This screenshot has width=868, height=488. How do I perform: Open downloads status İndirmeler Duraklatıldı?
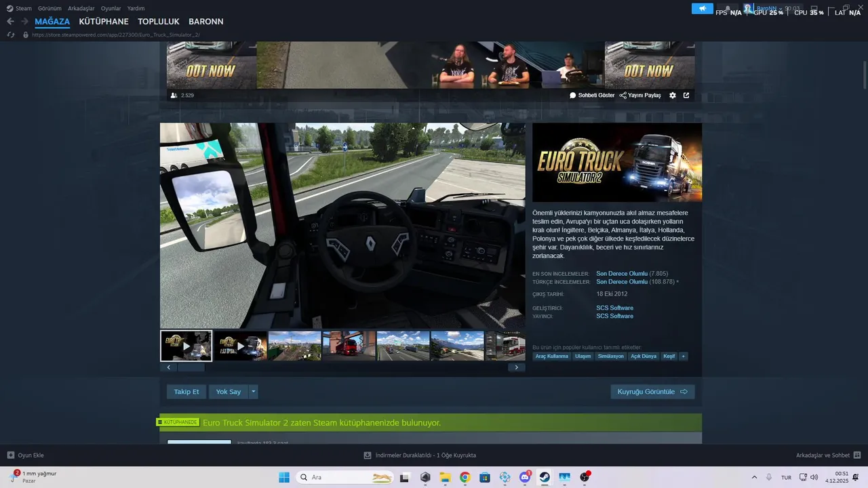420,455
